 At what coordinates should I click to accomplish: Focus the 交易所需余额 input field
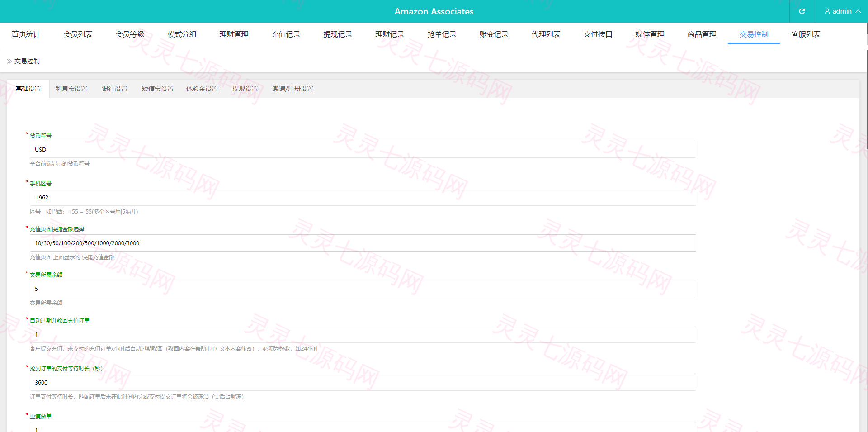click(363, 289)
